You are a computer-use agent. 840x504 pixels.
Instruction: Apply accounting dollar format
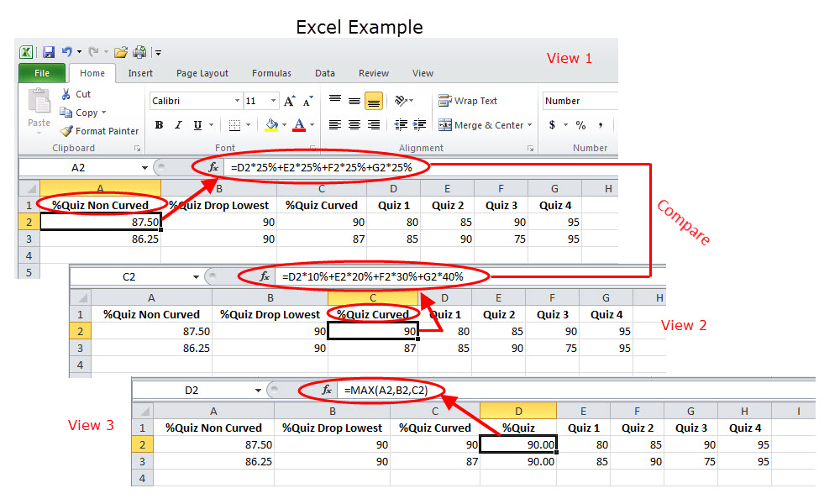553,125
